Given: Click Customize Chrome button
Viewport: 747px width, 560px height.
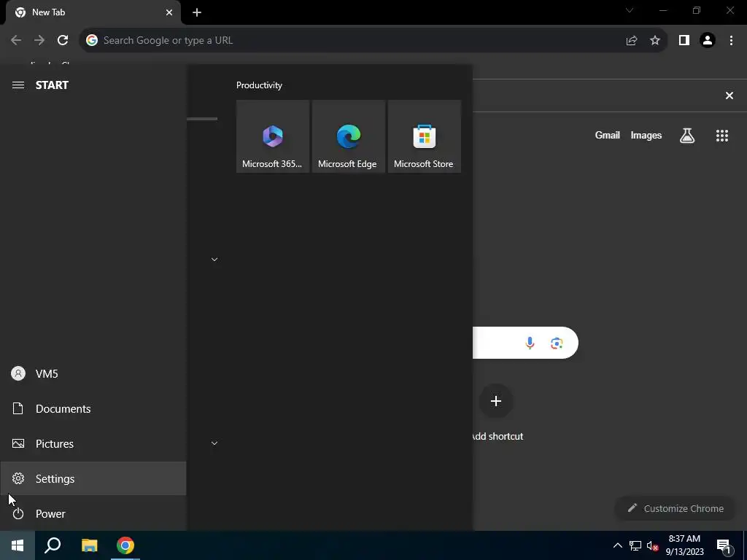Looking at the screenshot, I should [x=676, y=508].
